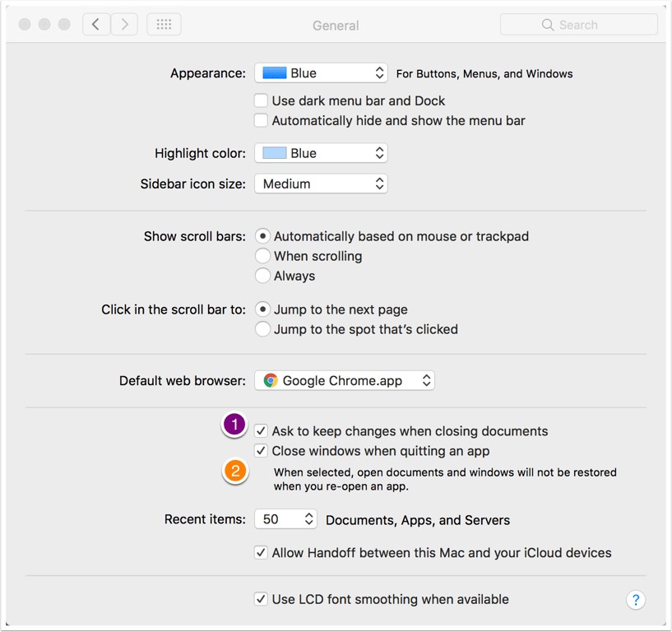Viewport: 672px width, 632px height.
Task: Uncheck Use LCD font smoothing when available
Action: [261, 600]
